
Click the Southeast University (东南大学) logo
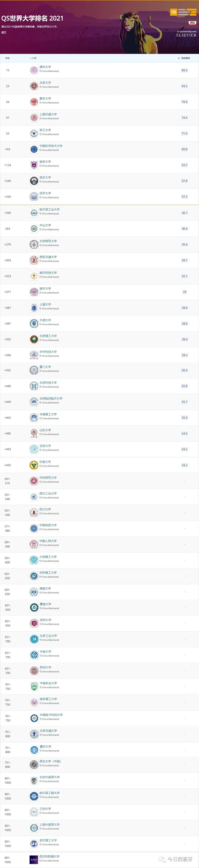point(34,465)
